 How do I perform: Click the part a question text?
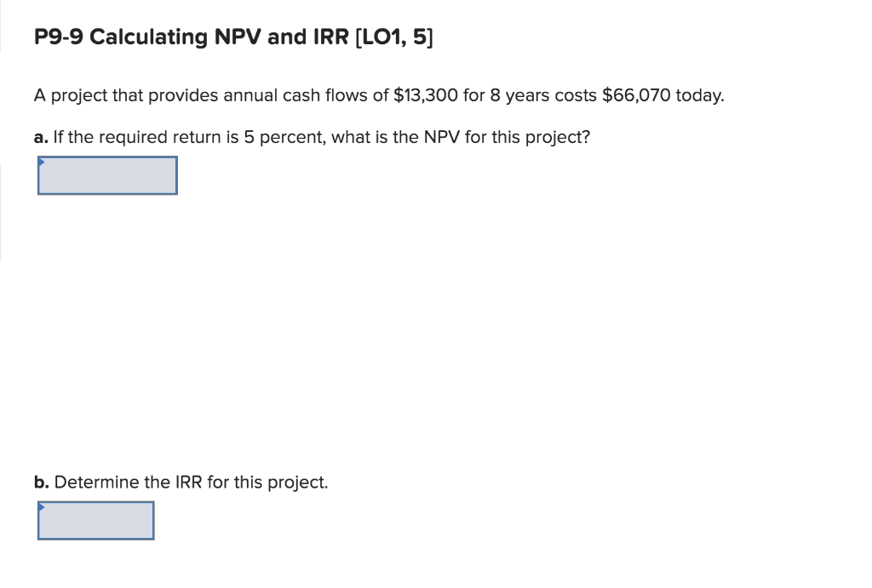312,137
